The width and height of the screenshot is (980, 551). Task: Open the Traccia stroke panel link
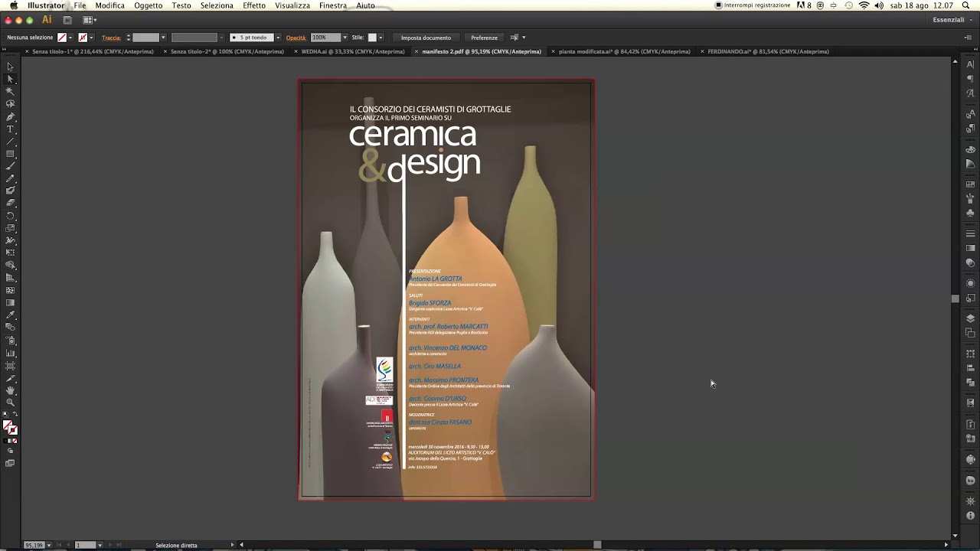coord(111,37)
